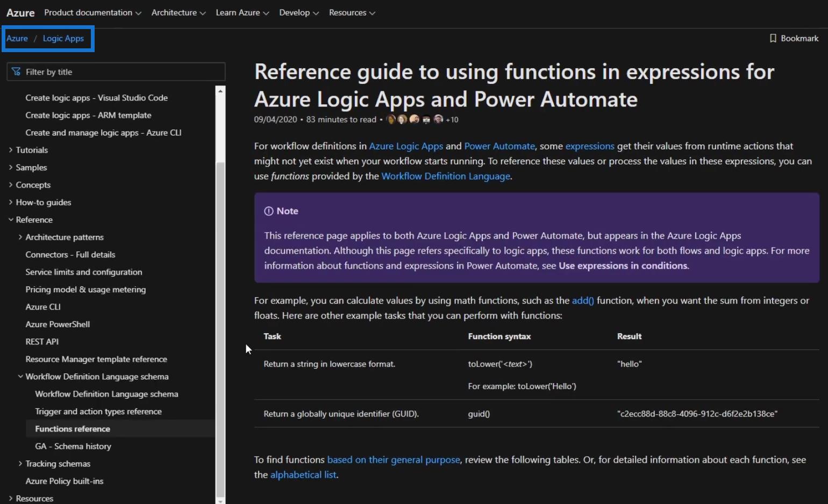Open the Architecture dropdown menu
Screen dimensions: 828x504
click(x=179, y=12)
